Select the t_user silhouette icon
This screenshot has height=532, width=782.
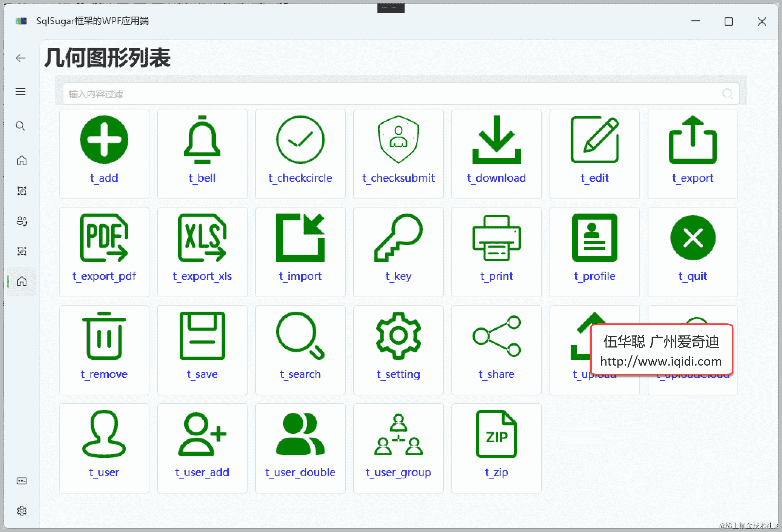click(104, 434)
